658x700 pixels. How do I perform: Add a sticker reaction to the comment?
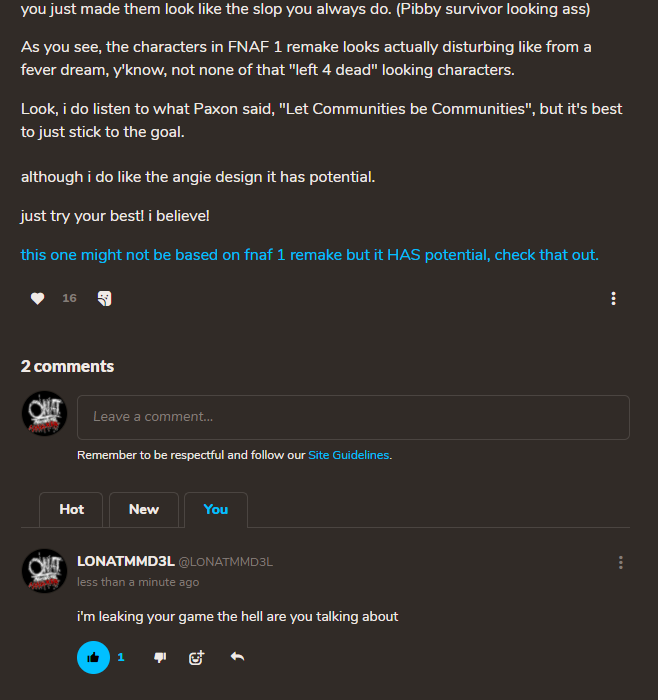tap(196, 657)
